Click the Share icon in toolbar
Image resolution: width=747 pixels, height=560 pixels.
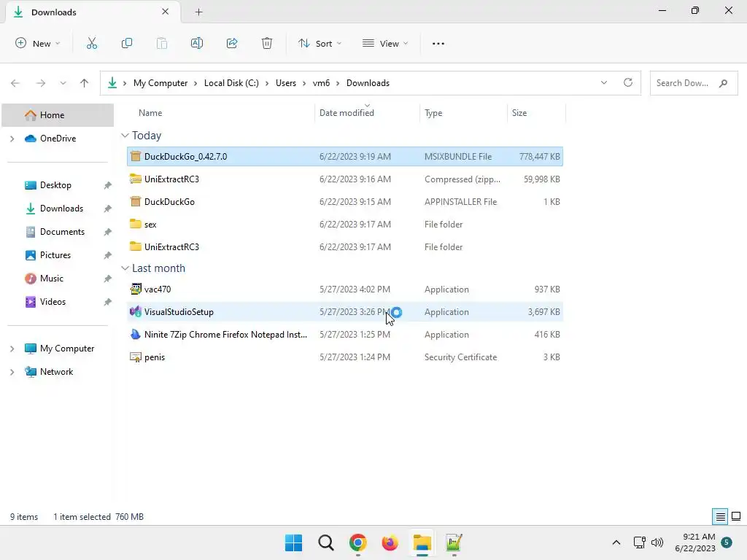[232, 43]
